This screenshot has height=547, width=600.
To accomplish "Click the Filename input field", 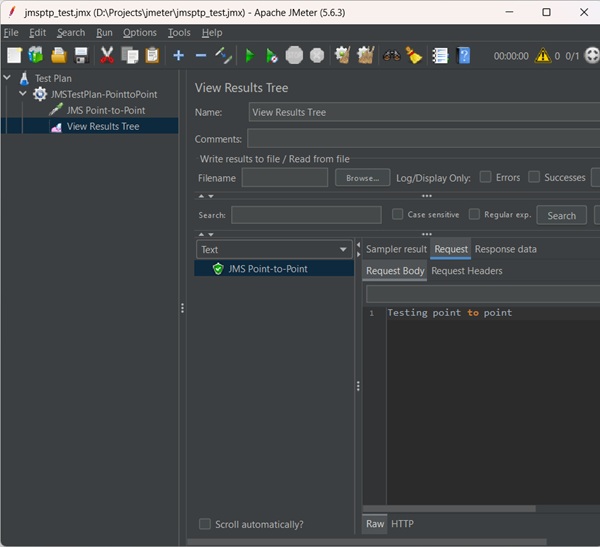I will coord(285,178).
